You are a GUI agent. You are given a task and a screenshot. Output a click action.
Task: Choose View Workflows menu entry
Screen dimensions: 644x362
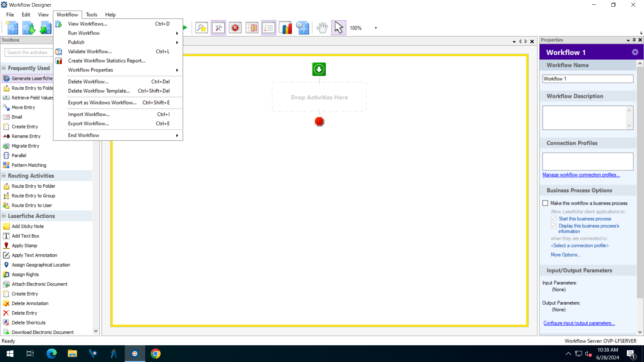[x=118, y=24]
